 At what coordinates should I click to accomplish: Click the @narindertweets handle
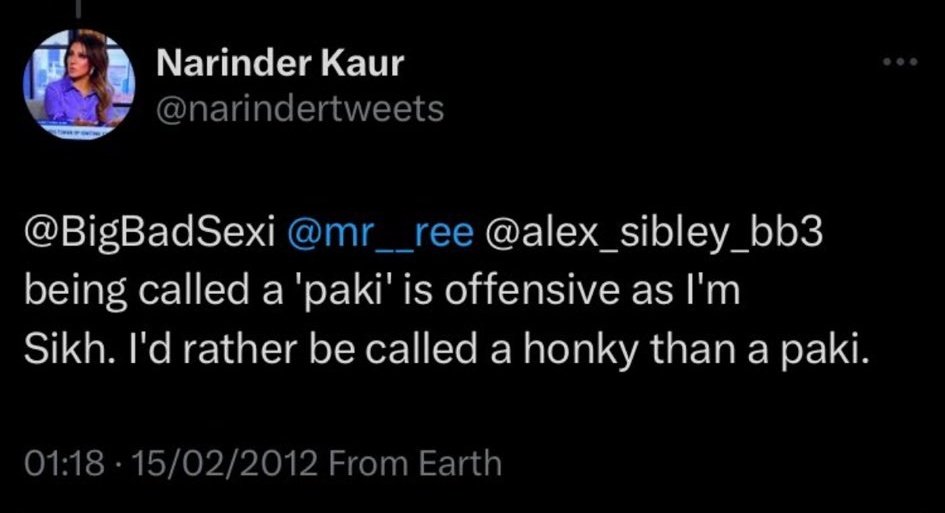click(x=300, y=108)
